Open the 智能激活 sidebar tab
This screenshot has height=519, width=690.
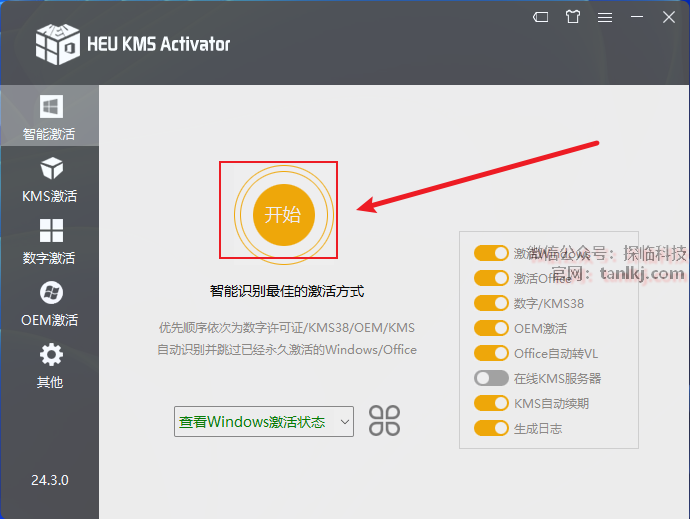(x=50, y=117)
